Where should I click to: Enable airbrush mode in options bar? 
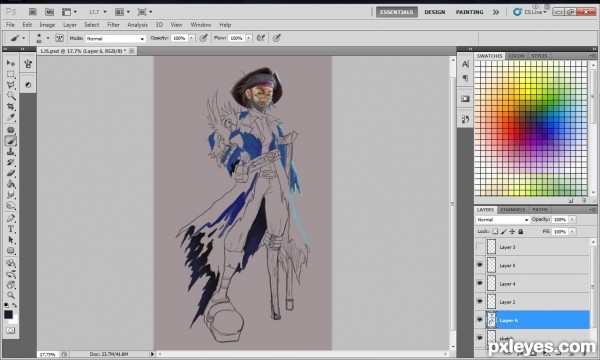coord(261,38)
